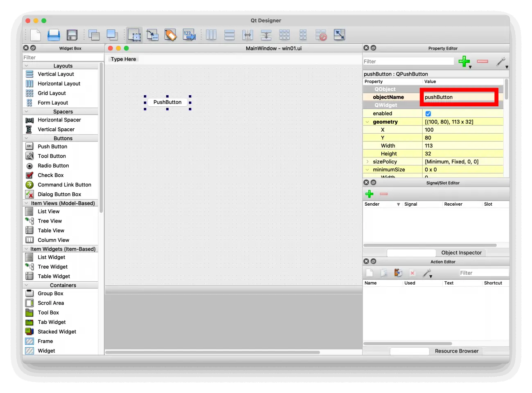This screenshot has width=532, height=393.
Task: Collapse the minimumSize property row
Action: (367, 170)
